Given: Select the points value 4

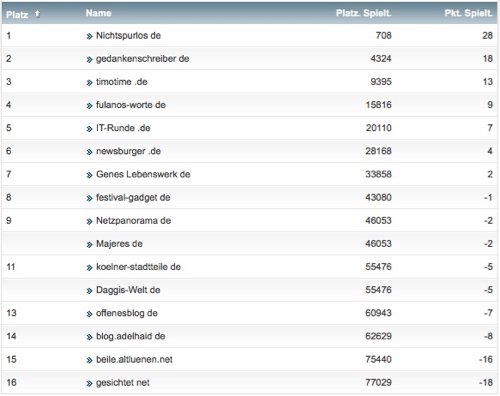Looking at the screenshot, I should [x=490, y=151].
